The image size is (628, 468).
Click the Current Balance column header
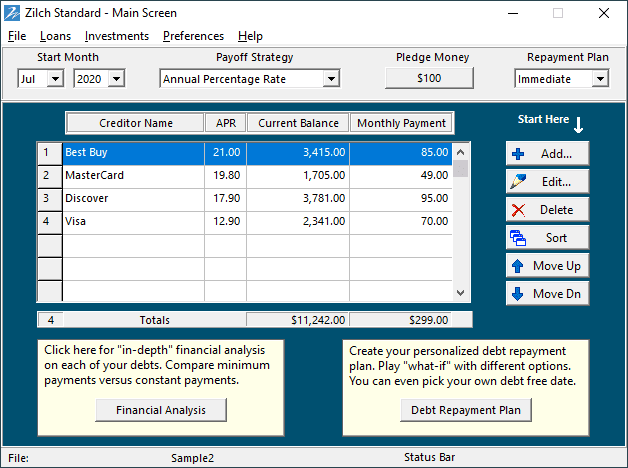coord(298,123)
